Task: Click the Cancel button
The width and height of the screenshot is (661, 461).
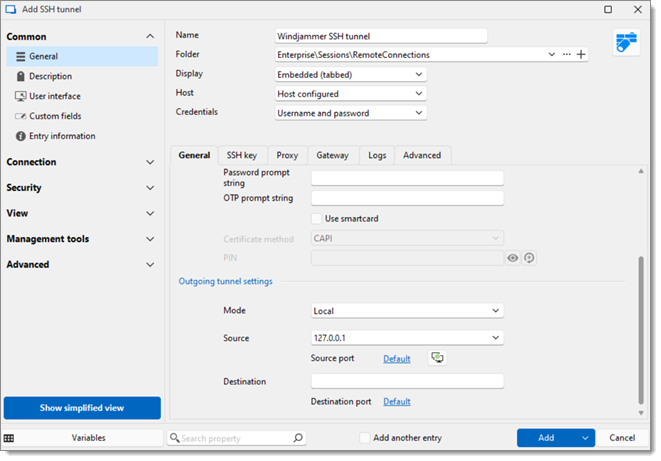Action: pos(622,438)
